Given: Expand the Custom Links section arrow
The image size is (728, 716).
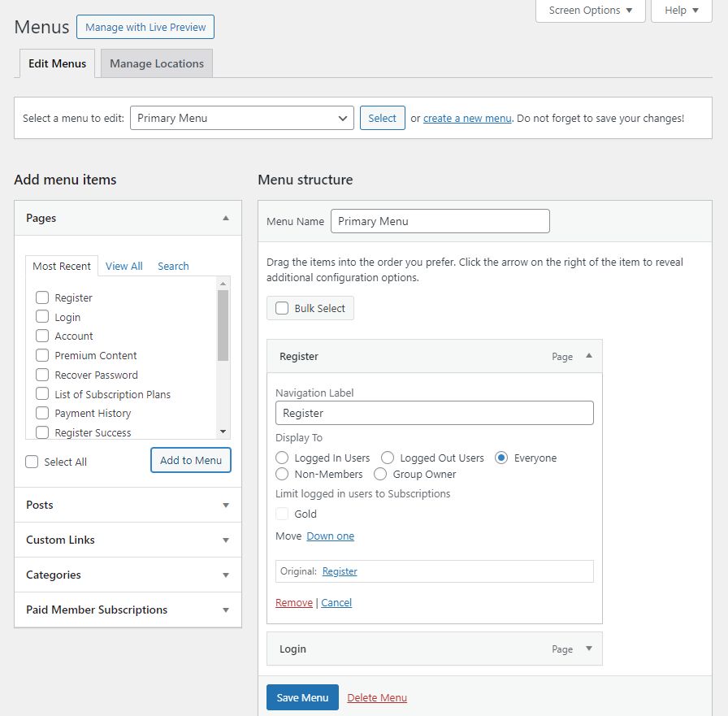Looking at the screenshot, I should coord(226,540).
